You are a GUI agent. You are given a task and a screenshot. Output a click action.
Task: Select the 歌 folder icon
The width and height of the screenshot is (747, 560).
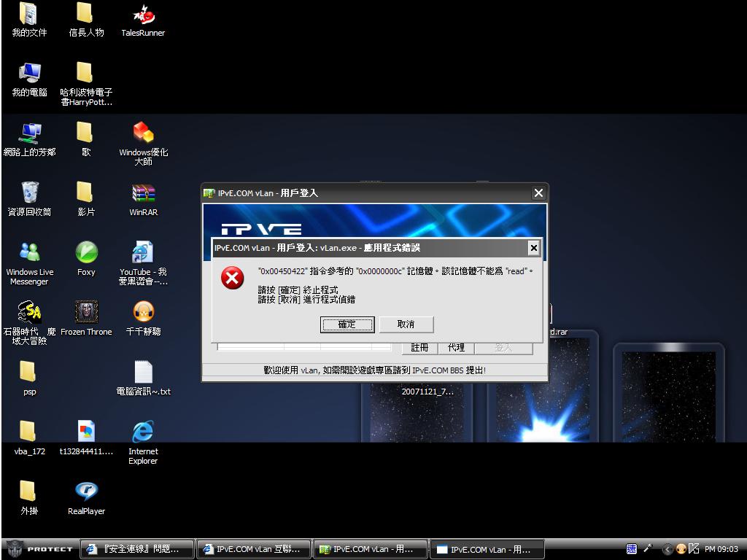pos(86,139)
